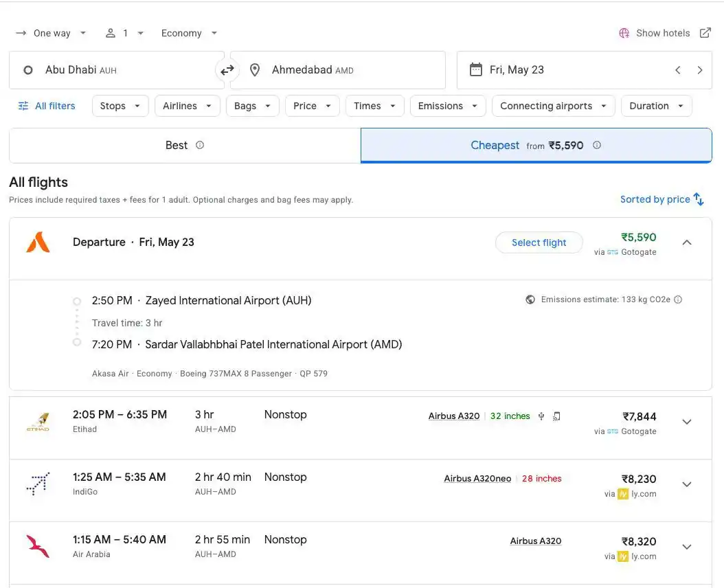
Task: Click the All filters sliders icon
Action: point(23,106)
